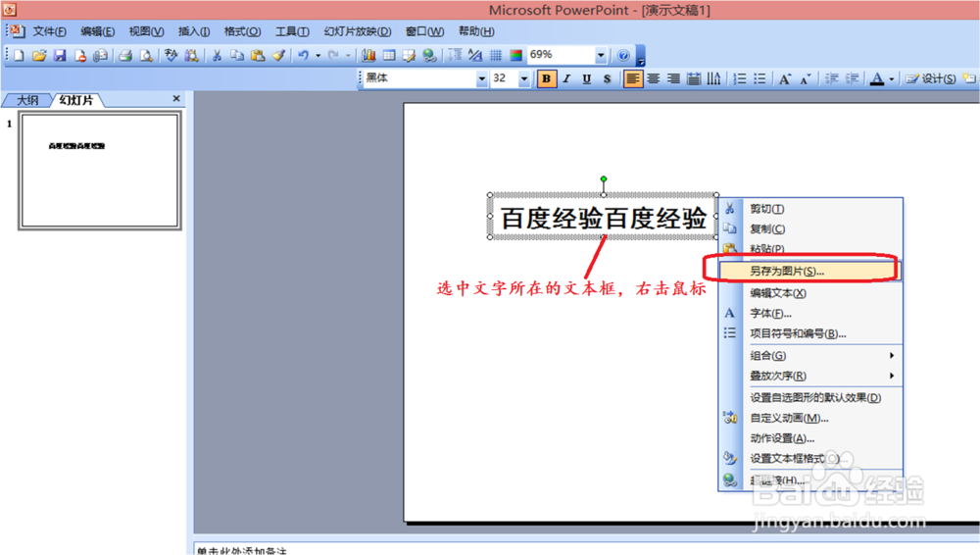Screen dimensions: 980x555
Task: Open the 插入(I) menu
Action: 194,31
